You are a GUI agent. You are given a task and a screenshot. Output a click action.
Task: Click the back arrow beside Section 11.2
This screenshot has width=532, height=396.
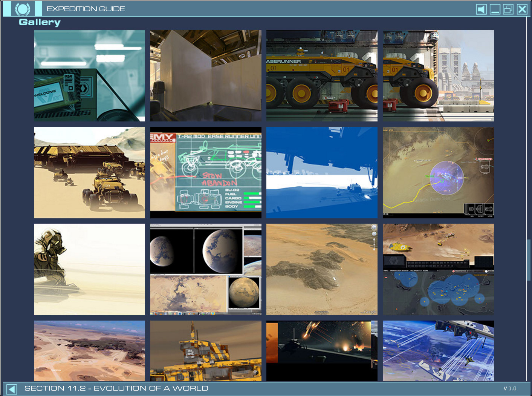pyautogui.click(x=11, y=388)
